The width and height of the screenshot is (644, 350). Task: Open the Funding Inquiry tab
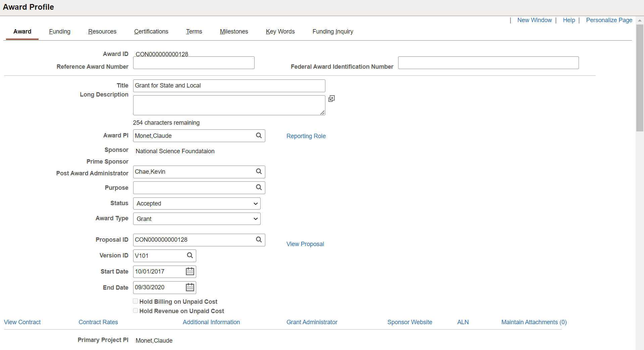point(333,32)
